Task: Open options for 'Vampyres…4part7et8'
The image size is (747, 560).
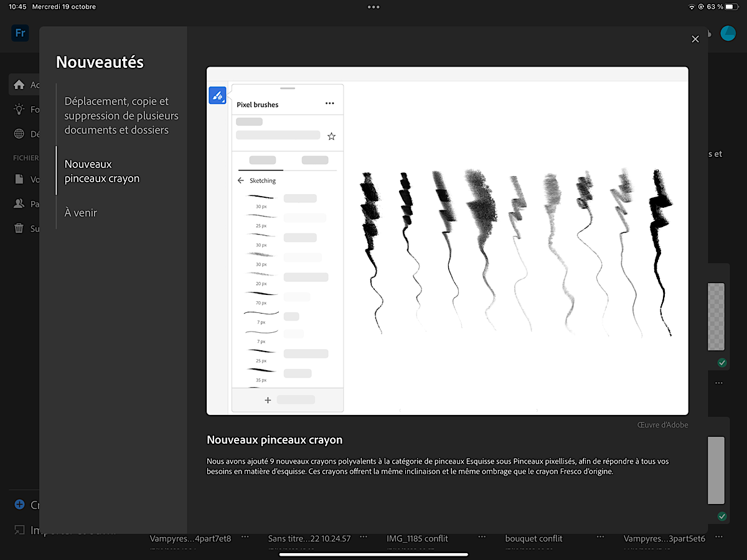Action: pyautogui.click(x=245, y=538)
